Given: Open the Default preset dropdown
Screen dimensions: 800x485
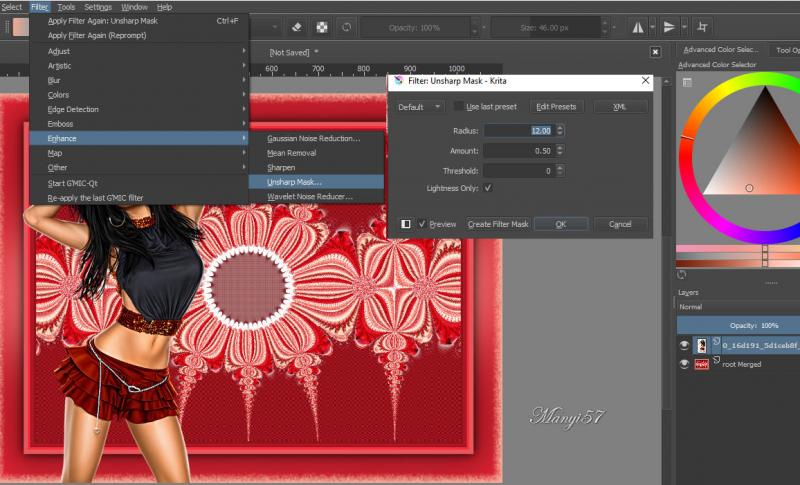Looking at the screenshot, I should (419, 107).
